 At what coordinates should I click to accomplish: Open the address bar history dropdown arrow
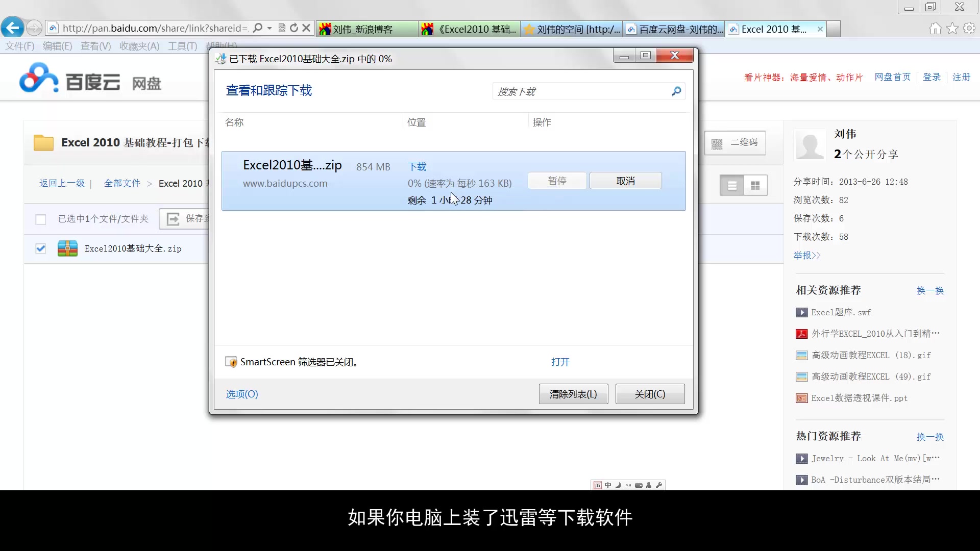coord(269,28)
